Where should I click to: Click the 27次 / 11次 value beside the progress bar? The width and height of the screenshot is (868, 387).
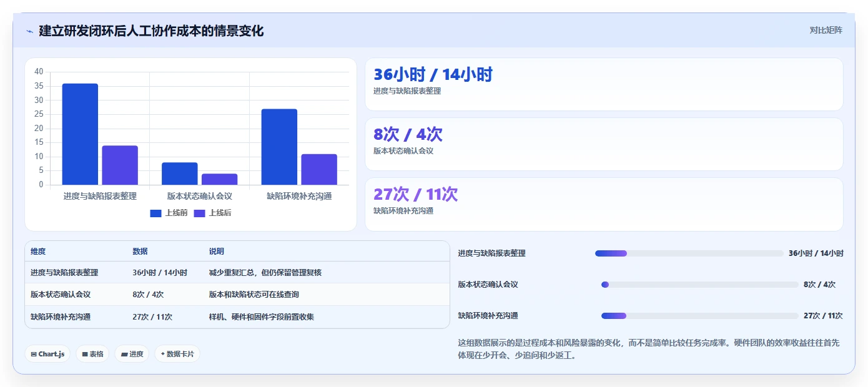[823, 316]
